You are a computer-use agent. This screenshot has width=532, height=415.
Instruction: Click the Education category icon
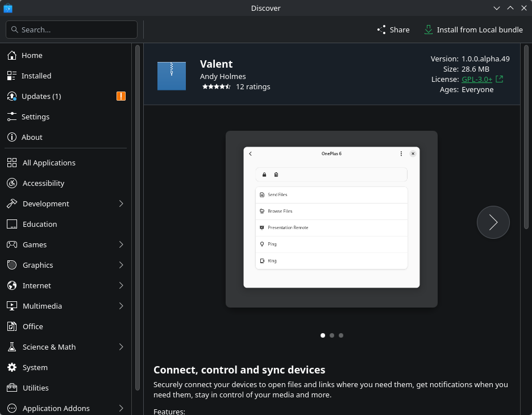(x=12, y=224)
